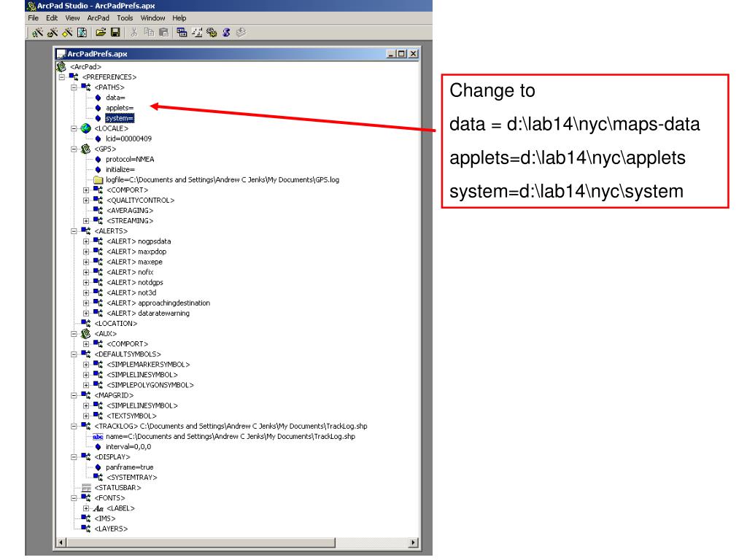This screenshot has height=560, width=747.
Task: Click the blue diamond beside lcid=00000409
Action: [98, 139]
